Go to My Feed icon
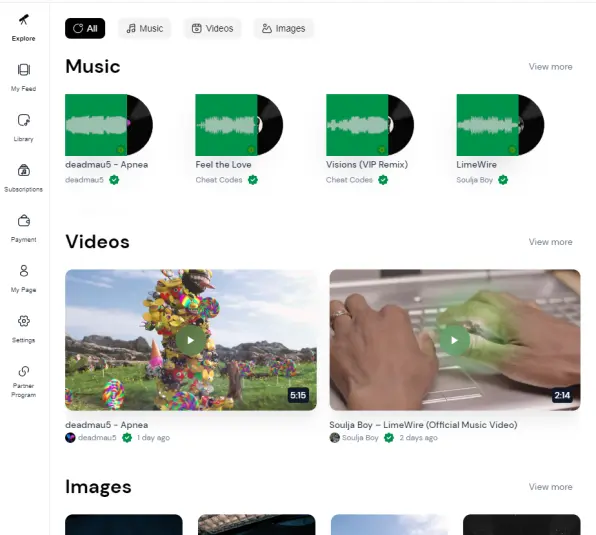Screen dimensions: 596x535 (x=24, y=70)
